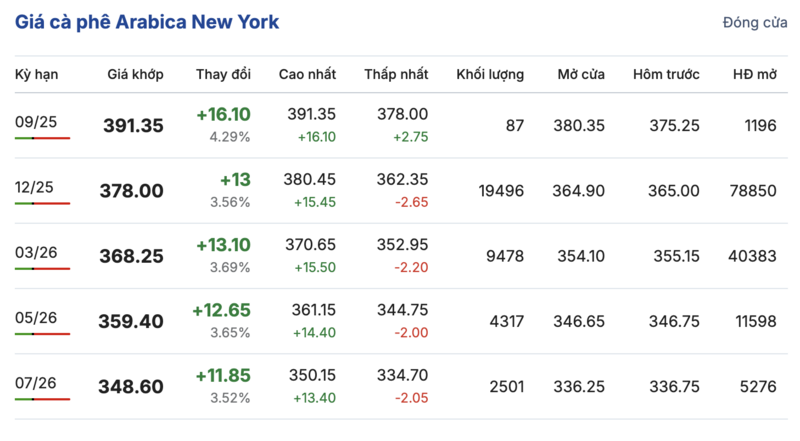Click the 391.35 matched price
This screenshot has width=800, height=441.
(x=133, y=126)
